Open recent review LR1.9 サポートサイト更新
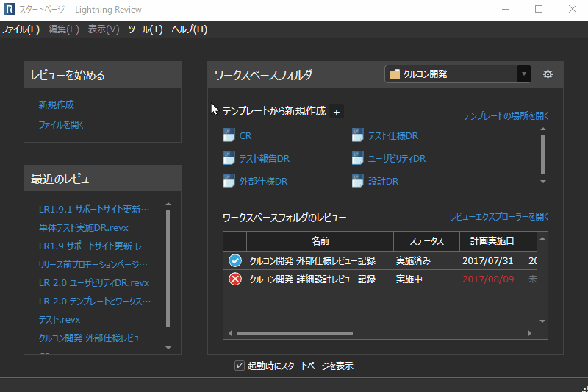Screen dimensions: 588x392 click(94, 246)
